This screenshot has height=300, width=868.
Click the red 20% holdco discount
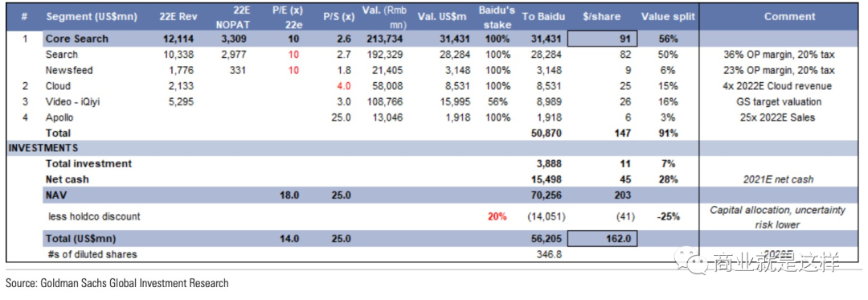click(x=497, y=216)
